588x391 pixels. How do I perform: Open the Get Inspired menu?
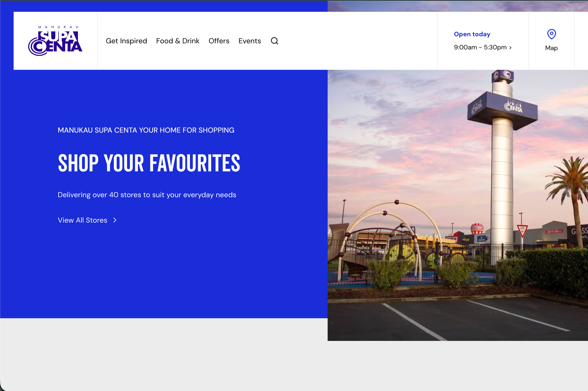pos(126,41)
